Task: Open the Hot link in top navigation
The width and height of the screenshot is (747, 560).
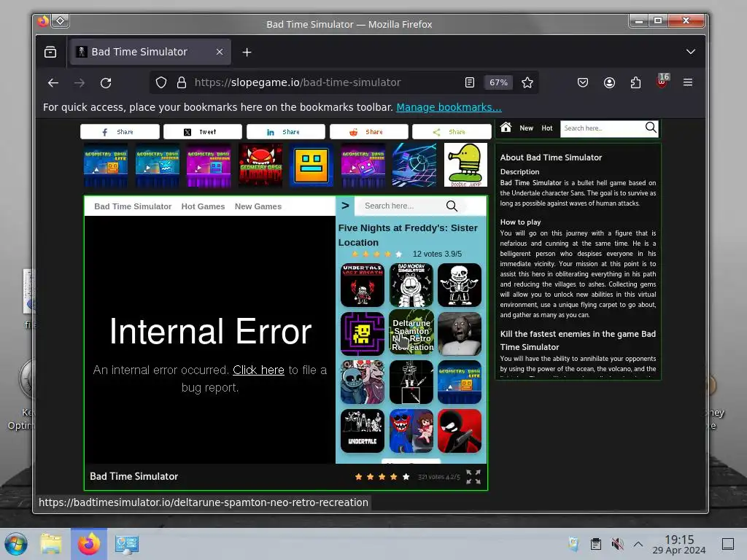Action: click(x=547, y=128)
